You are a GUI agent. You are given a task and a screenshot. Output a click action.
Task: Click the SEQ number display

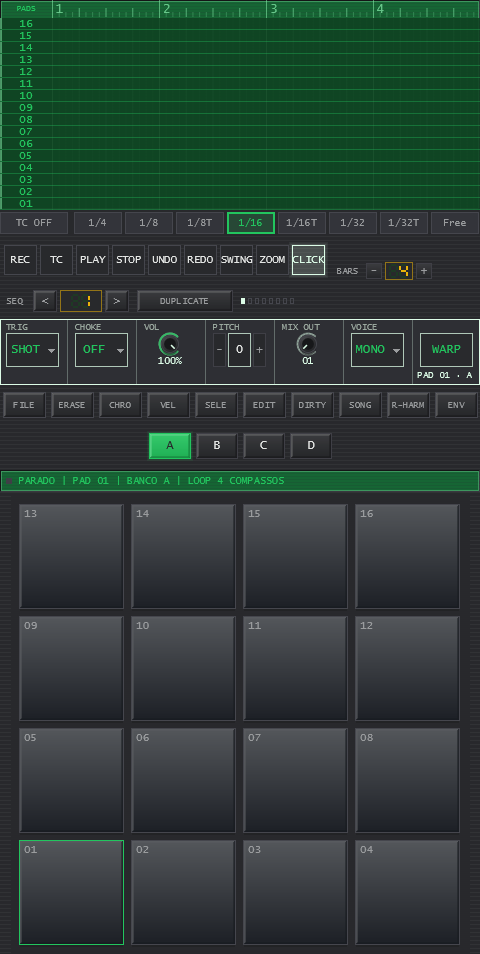click(81, 301)
